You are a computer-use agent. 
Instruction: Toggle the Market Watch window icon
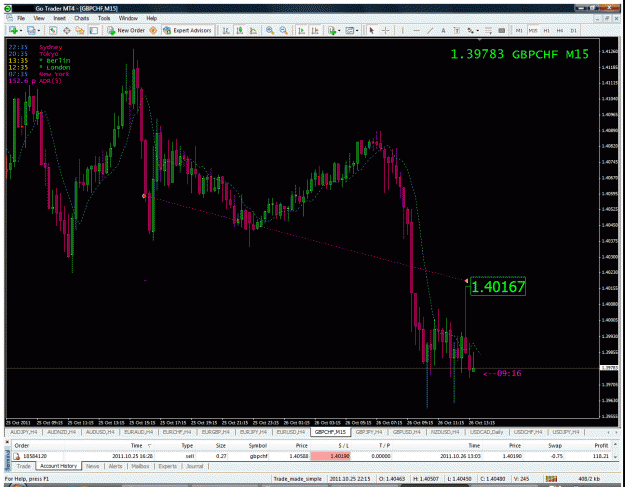(x=53, y=30)
